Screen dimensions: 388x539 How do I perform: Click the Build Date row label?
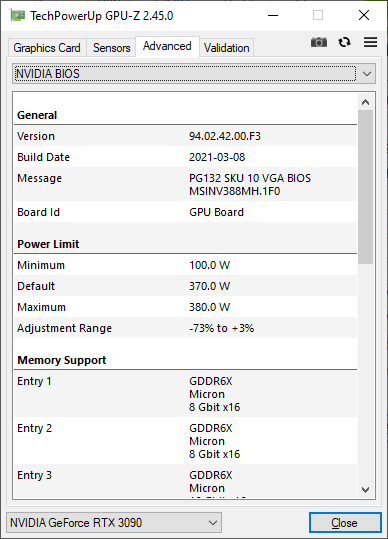point(43,157)
